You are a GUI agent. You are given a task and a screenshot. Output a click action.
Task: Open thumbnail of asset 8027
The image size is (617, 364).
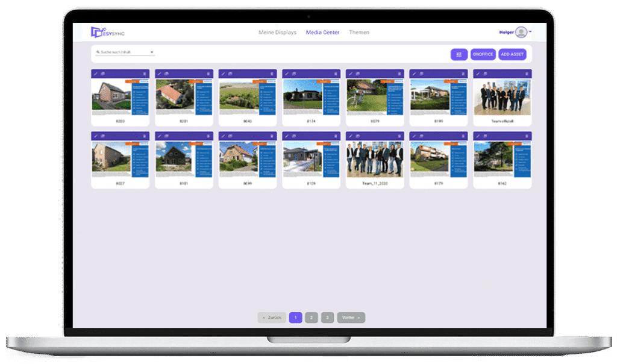[121, 159]
